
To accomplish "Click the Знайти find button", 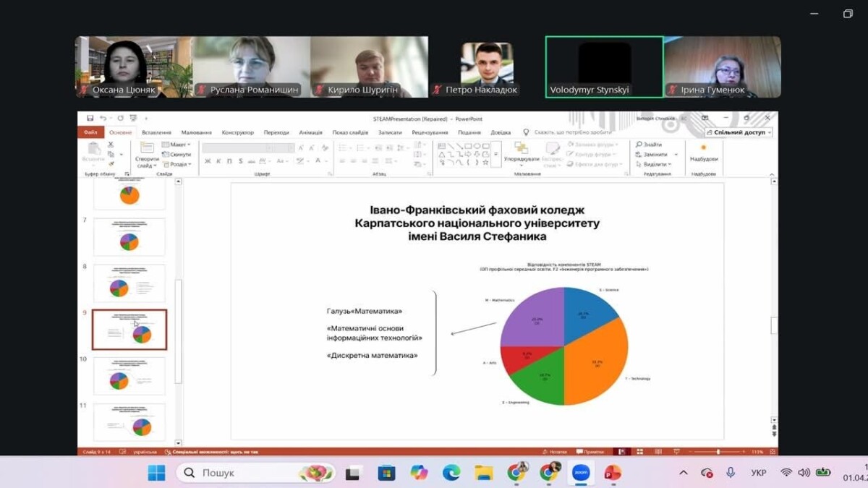I will click(x=649, y=145).
